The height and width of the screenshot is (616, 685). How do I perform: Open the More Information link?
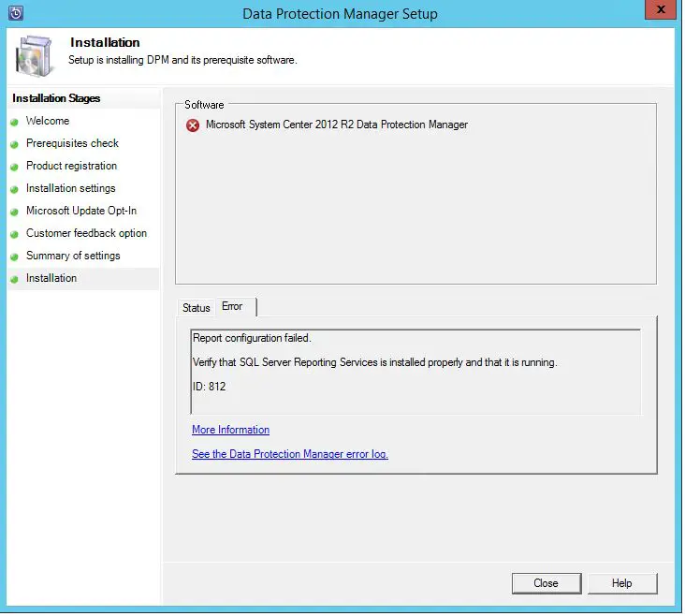[x=230, y=431]
